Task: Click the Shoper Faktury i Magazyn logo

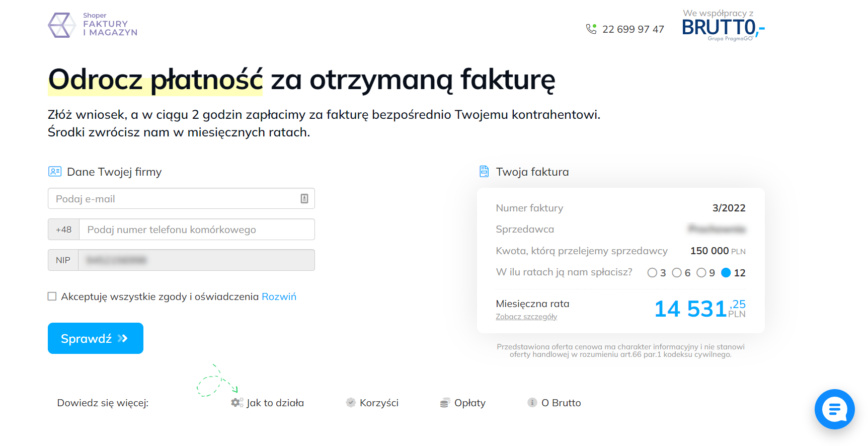Action: (x=93, y=25)
